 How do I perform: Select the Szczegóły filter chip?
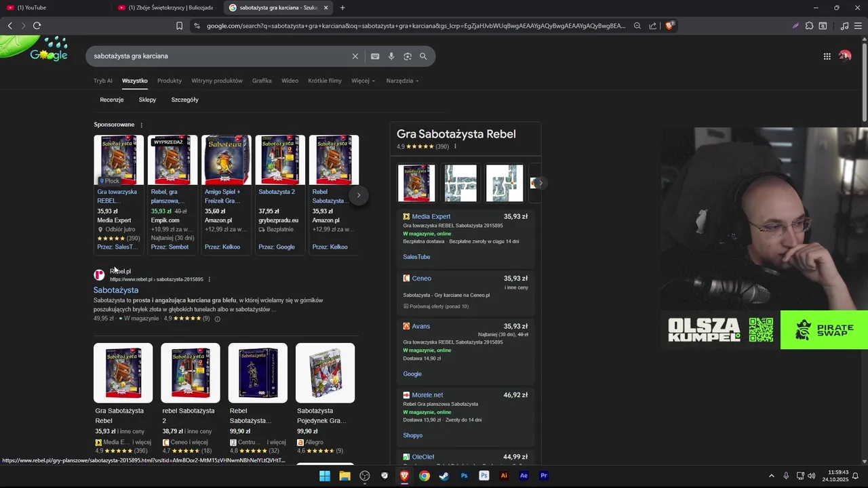tap(184, 100)
